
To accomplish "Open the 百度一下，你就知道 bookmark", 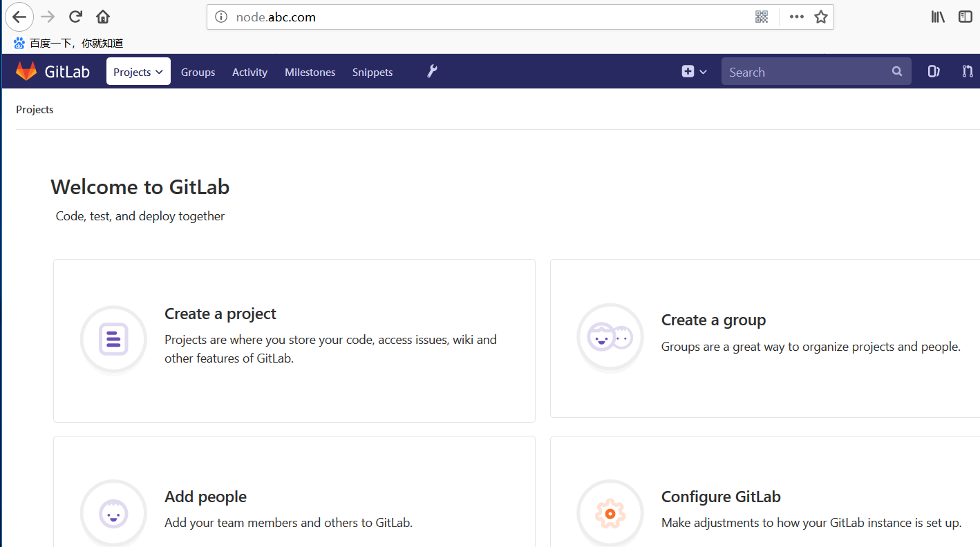I will [x=77, y=43].
